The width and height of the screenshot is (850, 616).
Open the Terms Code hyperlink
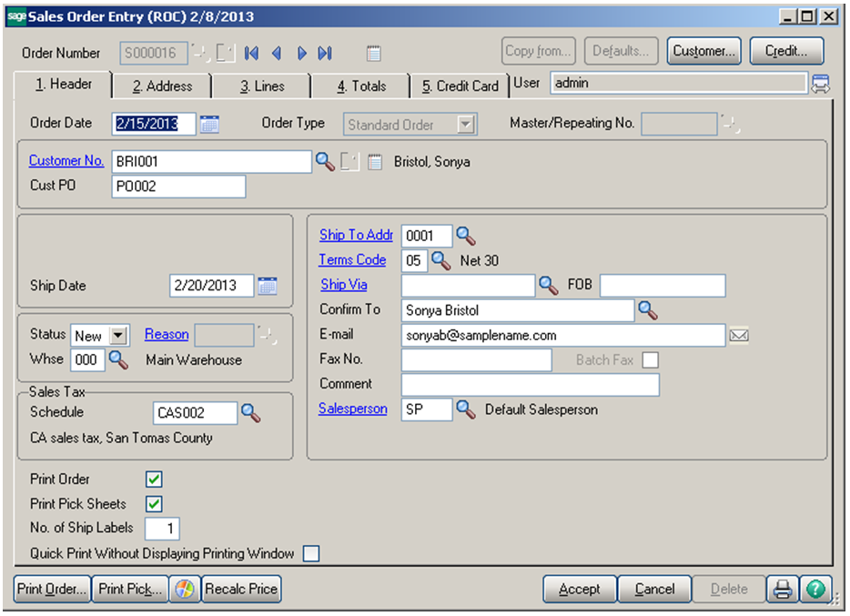pyautogui.click(x=352, y=259)
